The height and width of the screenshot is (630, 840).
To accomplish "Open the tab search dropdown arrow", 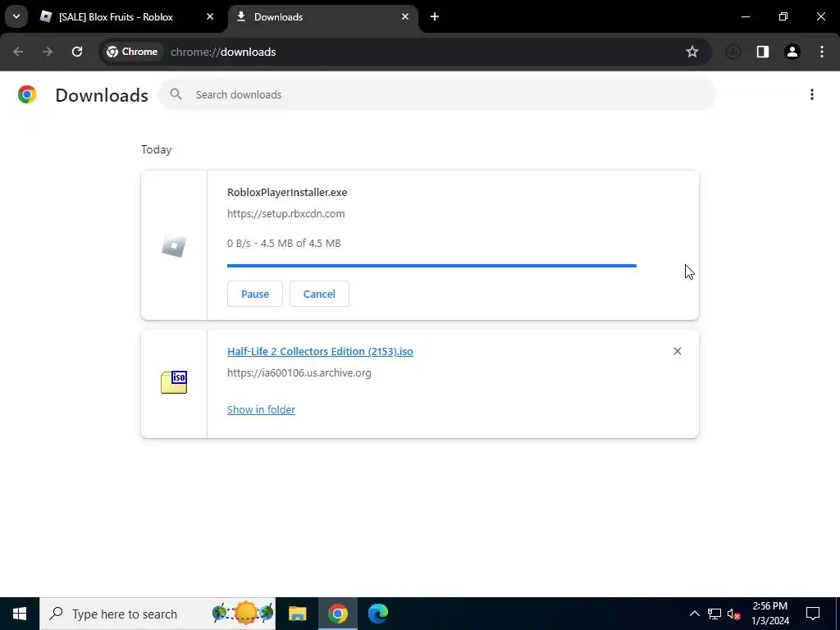I will (x=16, y=16).
